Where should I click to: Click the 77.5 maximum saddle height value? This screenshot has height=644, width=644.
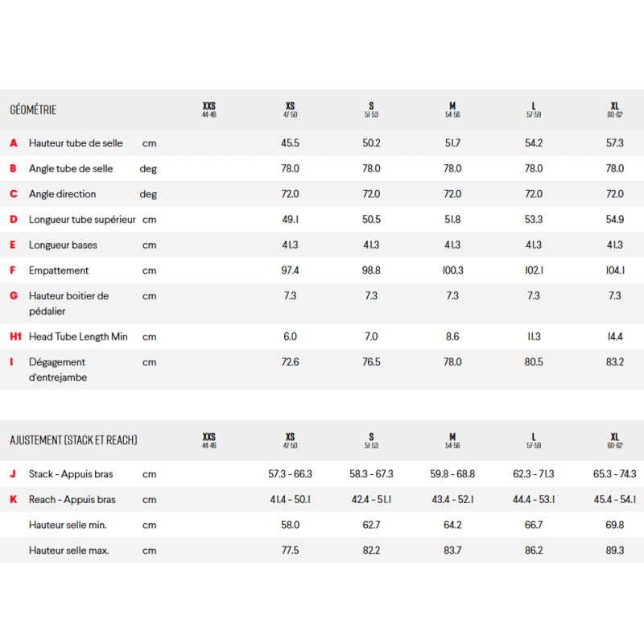(x=290, y=551)
